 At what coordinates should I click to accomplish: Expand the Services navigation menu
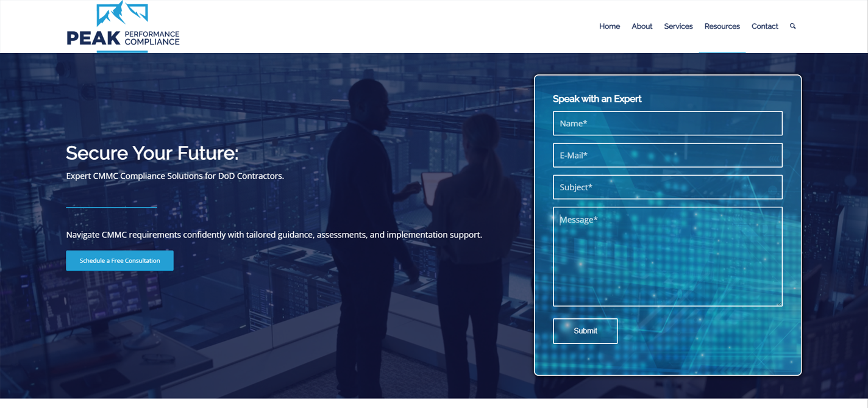(678, 26)
